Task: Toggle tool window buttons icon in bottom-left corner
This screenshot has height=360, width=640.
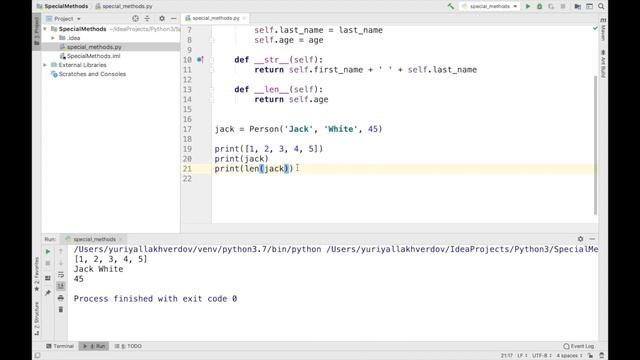Action: point(37,356)
